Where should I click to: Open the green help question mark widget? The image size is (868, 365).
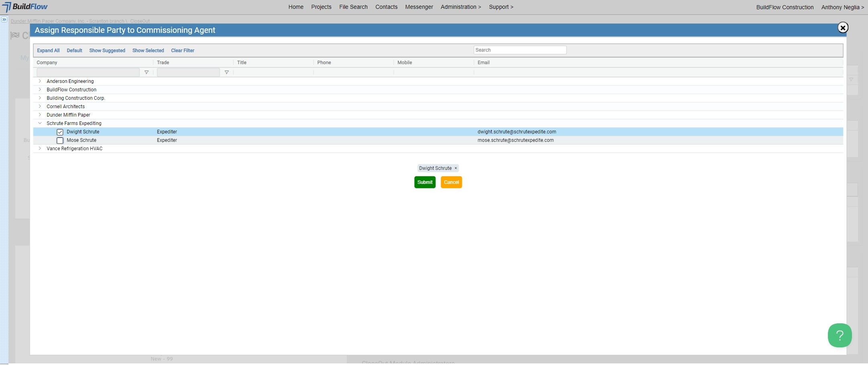coord(840,335)
